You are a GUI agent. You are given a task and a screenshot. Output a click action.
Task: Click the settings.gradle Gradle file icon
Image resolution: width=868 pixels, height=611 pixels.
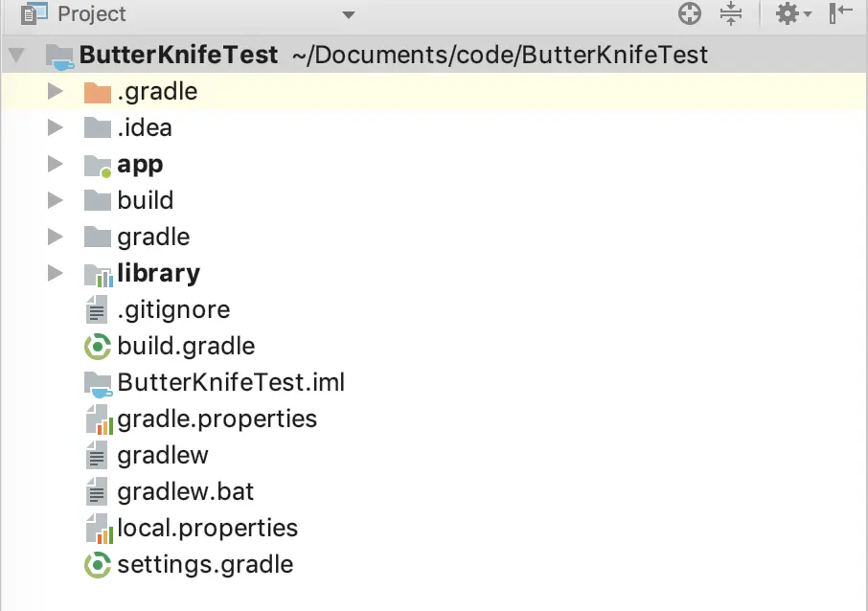pos(98,564)
